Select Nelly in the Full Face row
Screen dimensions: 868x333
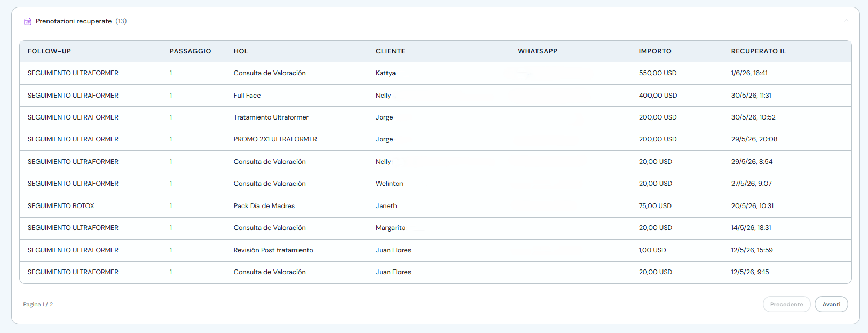[x=383, y=96]
